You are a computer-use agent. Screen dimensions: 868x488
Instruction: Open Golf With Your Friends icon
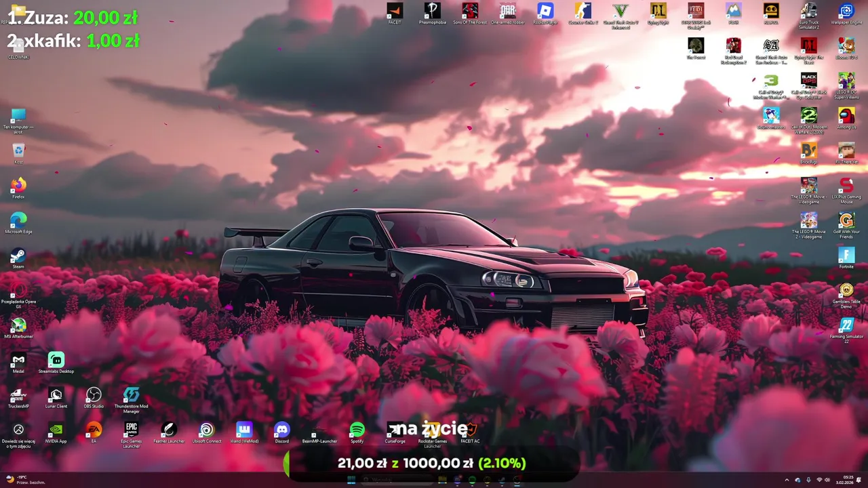[x=846, y=226]
